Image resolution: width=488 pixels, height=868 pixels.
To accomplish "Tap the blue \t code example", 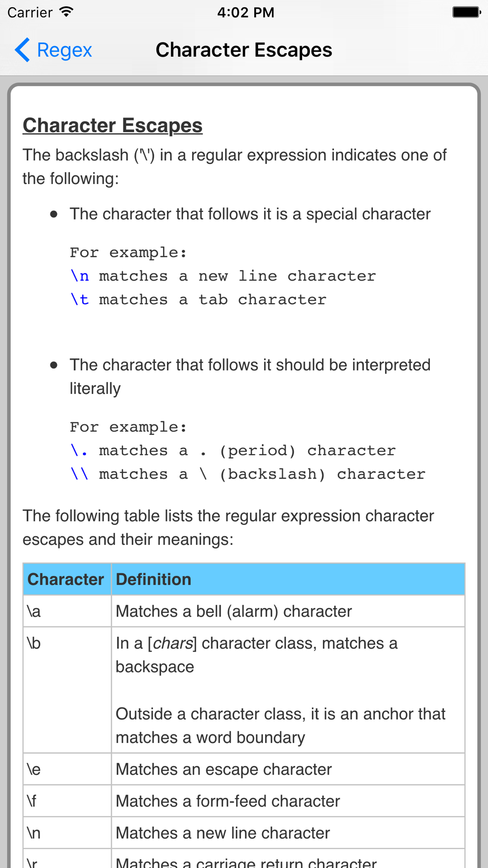I will click(x=80, y=299).
